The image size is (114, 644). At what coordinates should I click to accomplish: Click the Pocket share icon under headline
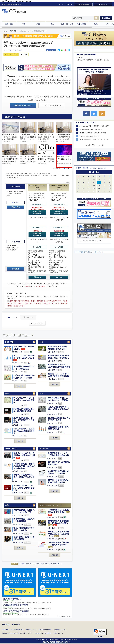65,50
